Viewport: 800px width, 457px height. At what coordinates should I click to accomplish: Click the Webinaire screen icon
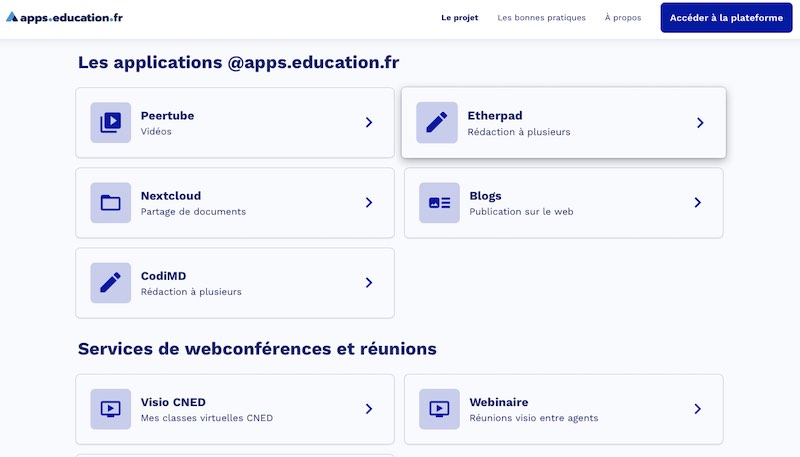click(439, 409)
